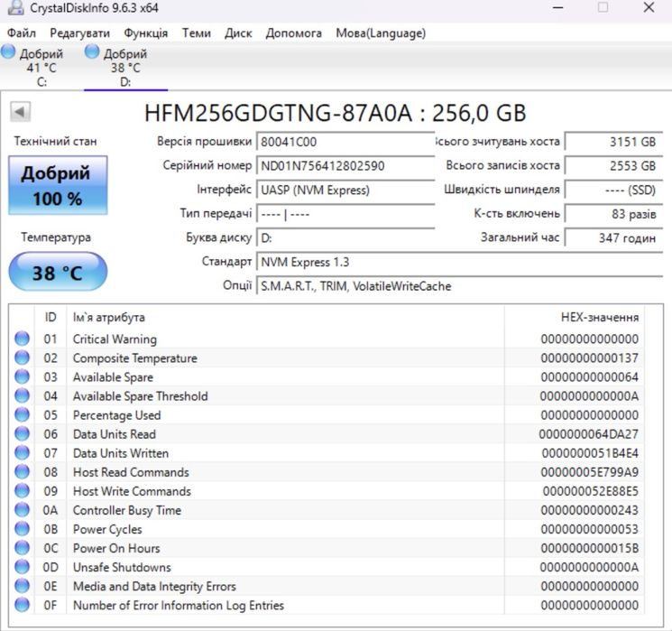672x631 pixels.
Task: Click hex value 000000000015B
Action: tap(589, 548)
